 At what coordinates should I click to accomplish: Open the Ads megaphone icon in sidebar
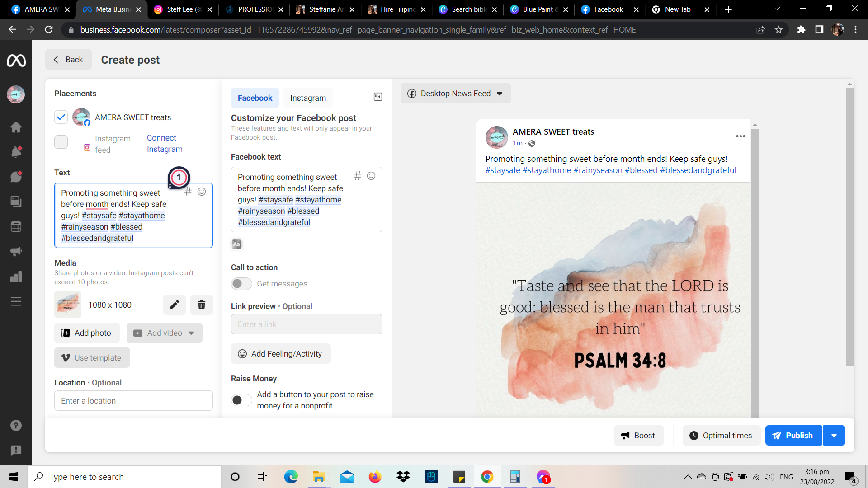click(16, 252)
